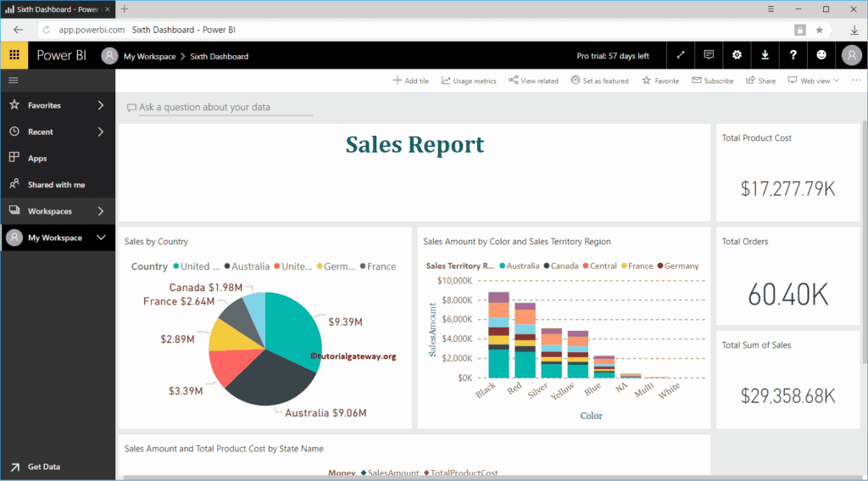Expand the Workspaces flyout arrow
The image size is (868, 481).
click(101, 211)
